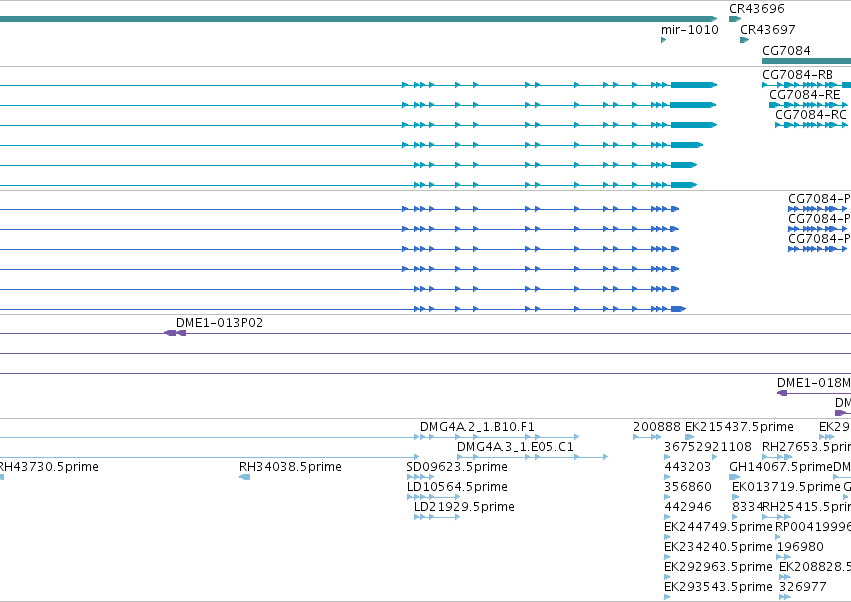Click the 196980 feature label
The width and height of the screenshot is (851, 602).
pyautogui.click(x=800, y=547)
